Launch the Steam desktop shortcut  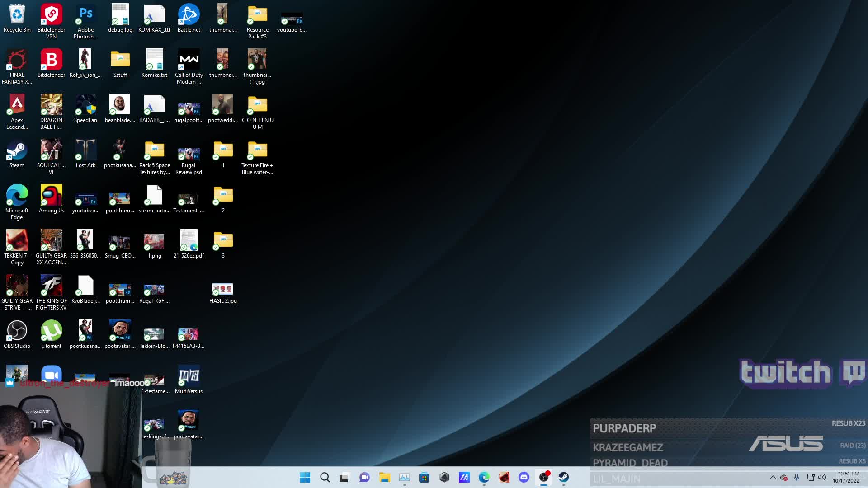17,155
